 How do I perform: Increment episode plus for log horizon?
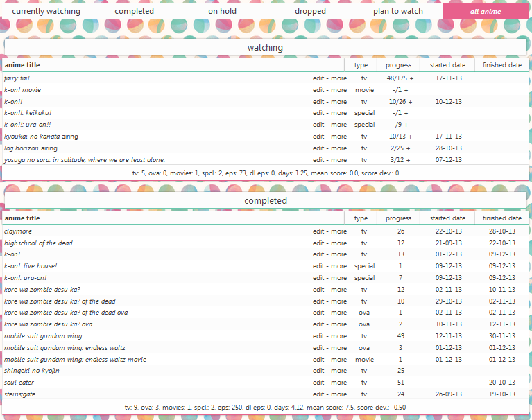tap(408, 148)
